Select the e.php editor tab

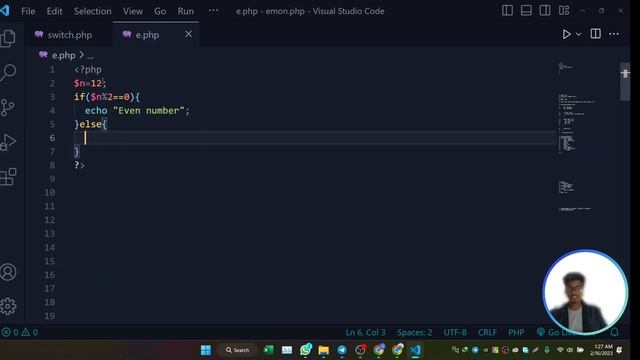click(147, 35)
